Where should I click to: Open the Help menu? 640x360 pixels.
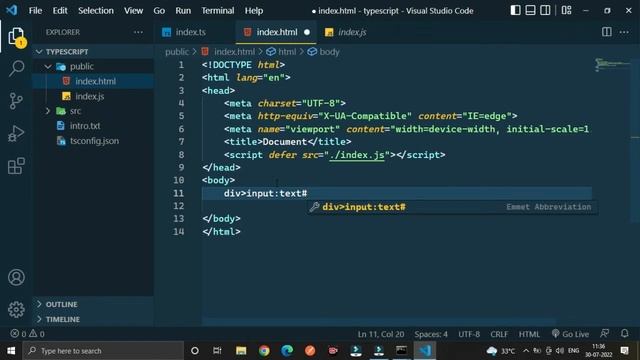click(254, 11)
